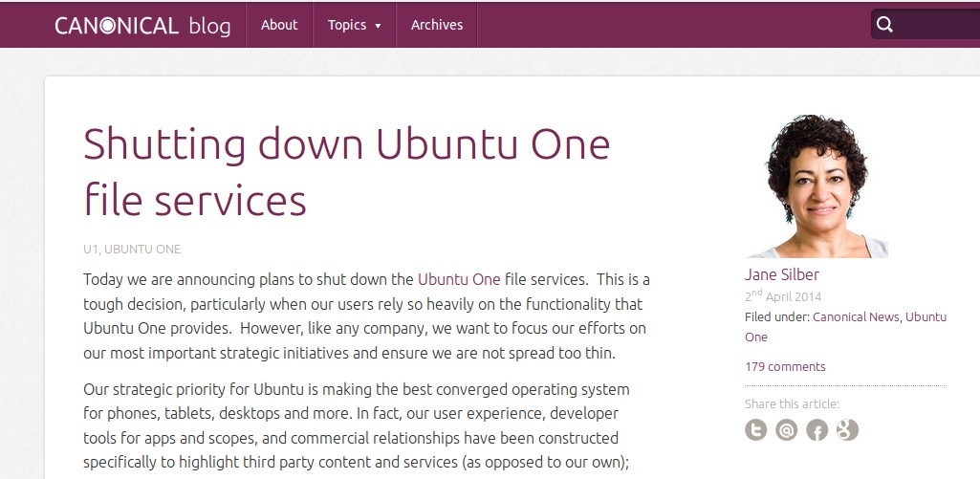Click the search input field

(926, 25)
